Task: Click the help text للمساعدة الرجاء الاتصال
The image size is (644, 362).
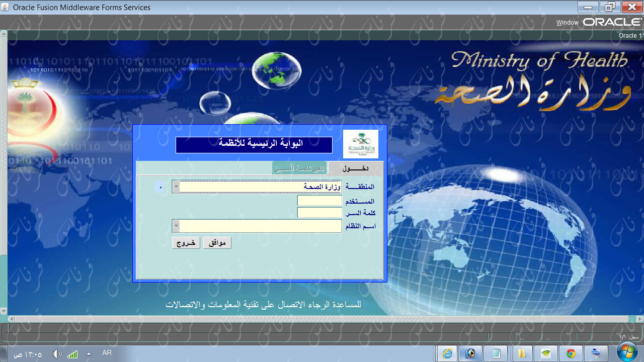Action: pyautogui.click(x=264, y=305)
